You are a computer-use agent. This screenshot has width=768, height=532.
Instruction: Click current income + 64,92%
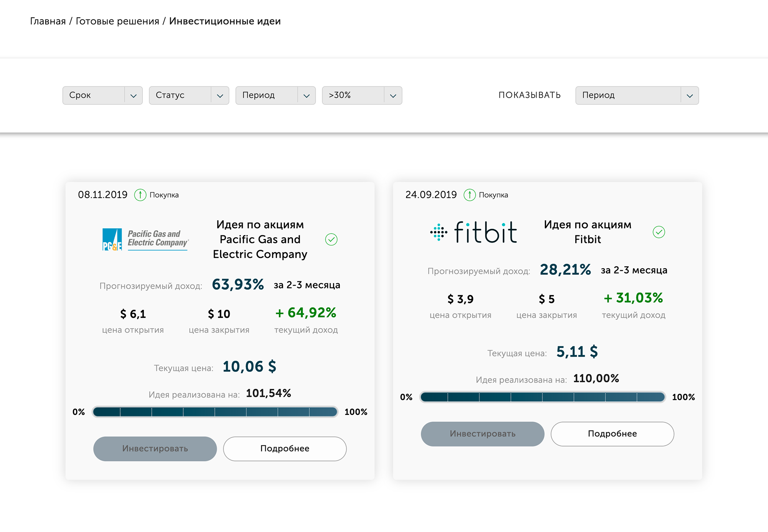306,313
